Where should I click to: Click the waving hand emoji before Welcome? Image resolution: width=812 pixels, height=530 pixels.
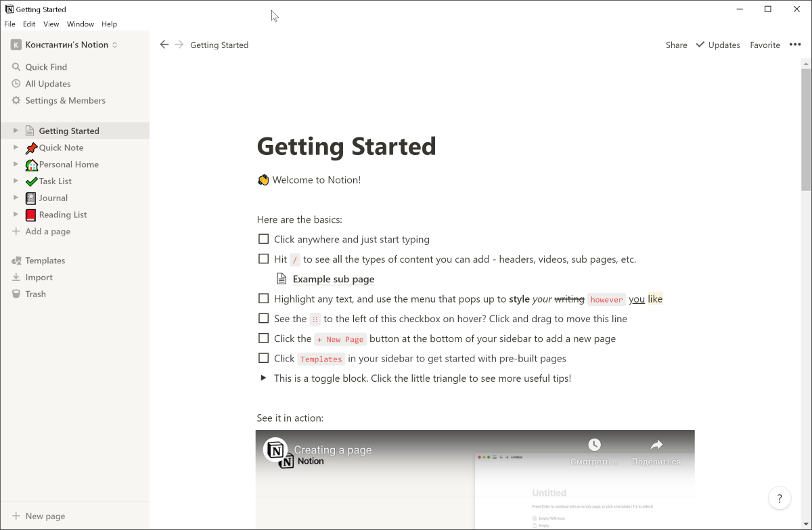tap(263, 180)
